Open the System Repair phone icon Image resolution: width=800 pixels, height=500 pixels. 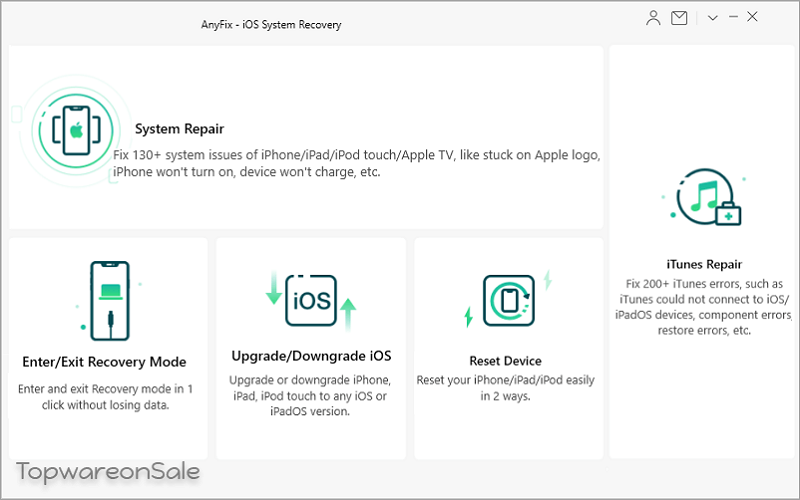76,131
